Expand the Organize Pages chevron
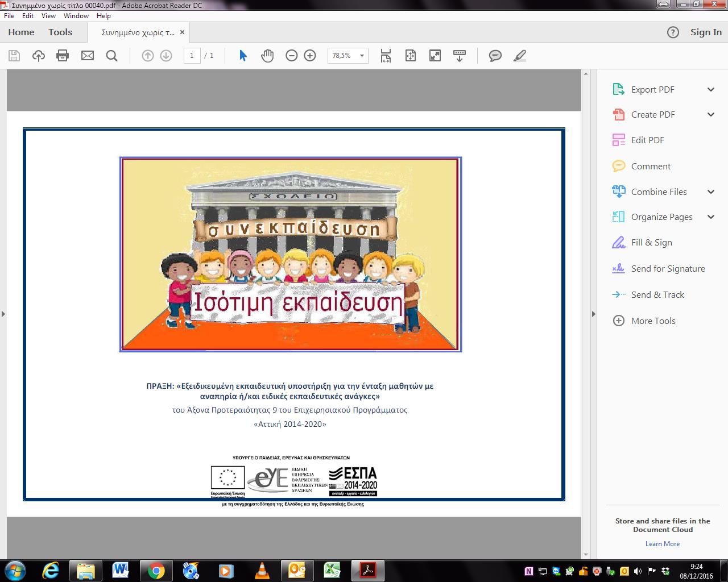728x582 pixels. [711, 217]
